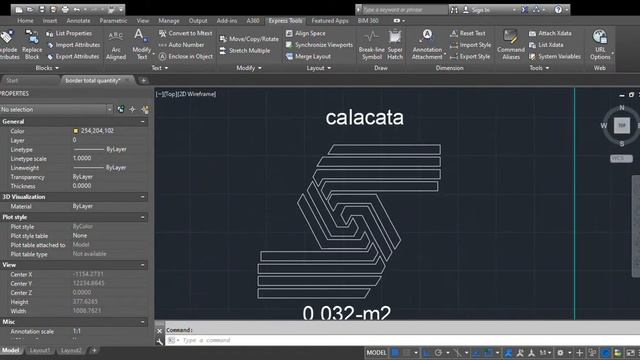Collapse the Plot style section
Screen dimensions: 640x360
(x=142, y=217)
